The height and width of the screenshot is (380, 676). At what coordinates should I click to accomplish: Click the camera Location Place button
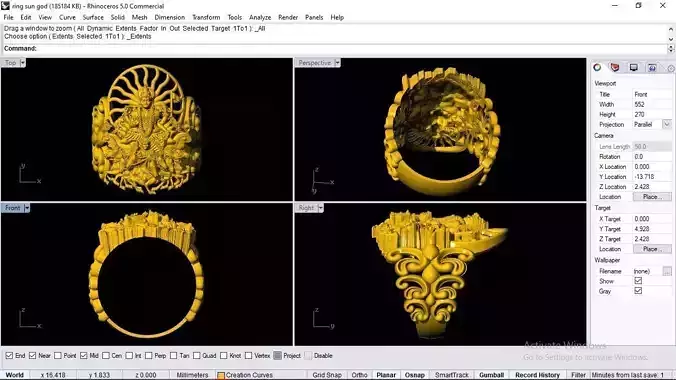pyautogui.click(x=652, y=197)
